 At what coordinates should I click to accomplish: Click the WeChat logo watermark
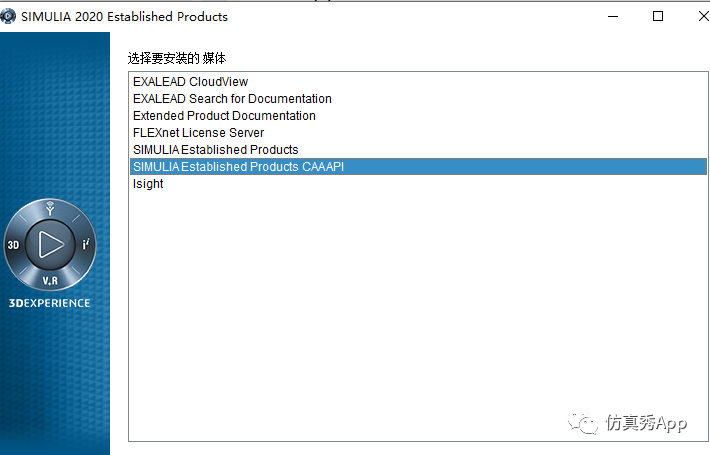(583, 422)
